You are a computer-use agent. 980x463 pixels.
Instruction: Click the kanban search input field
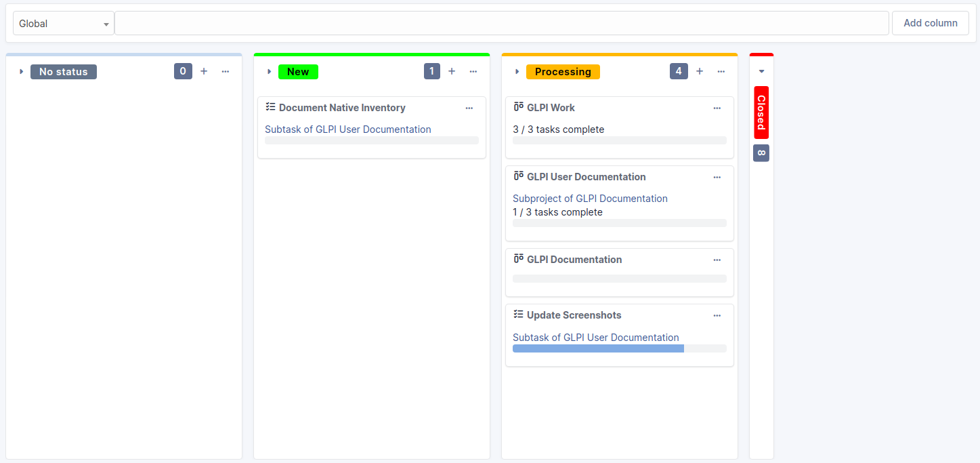point(501,23)
